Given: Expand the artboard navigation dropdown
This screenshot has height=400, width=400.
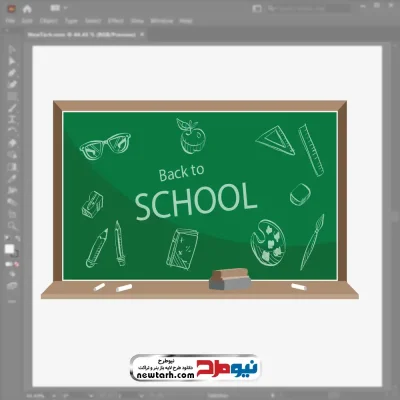Looking at the screenshot, I should tap(91, 396).
